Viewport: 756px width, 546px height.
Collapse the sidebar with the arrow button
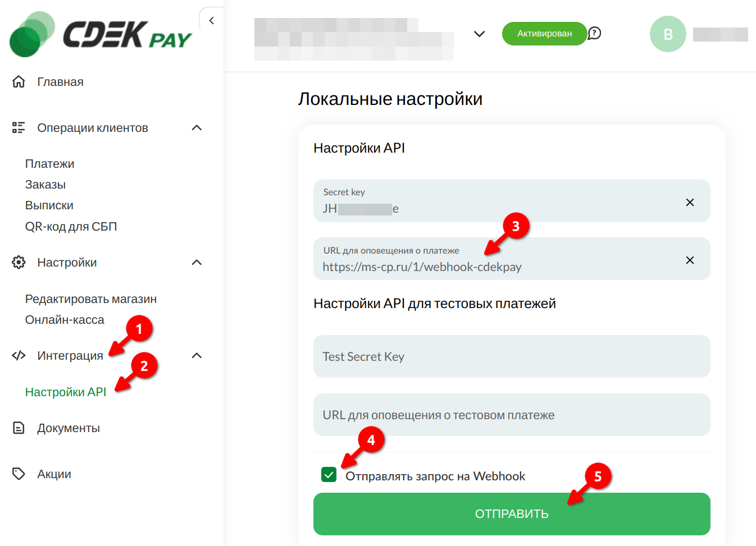(x=212, y=21)
